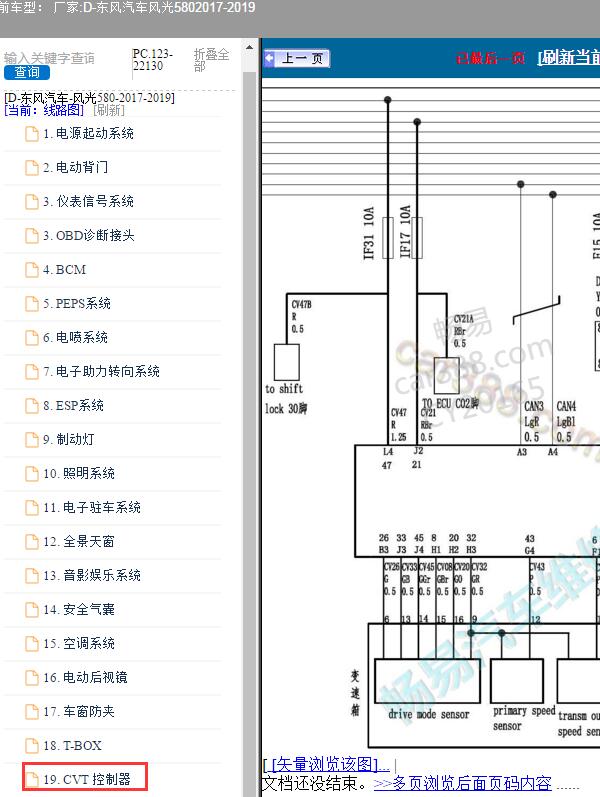Click the file icon beside 空调系统
The image size is (600, 797).
tap(32, 644)
